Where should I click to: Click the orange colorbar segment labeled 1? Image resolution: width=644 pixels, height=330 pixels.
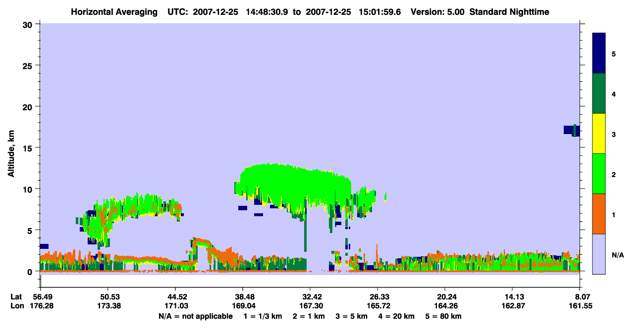[599, 214]
